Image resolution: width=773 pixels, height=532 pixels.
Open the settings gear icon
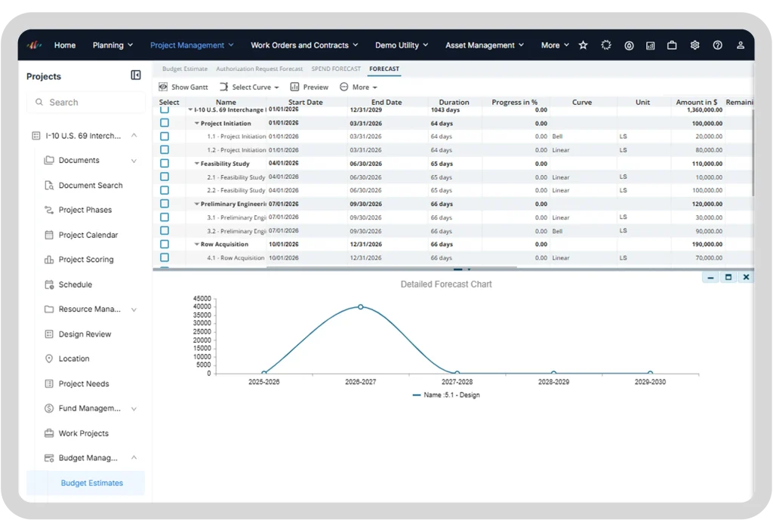point(694,45)
